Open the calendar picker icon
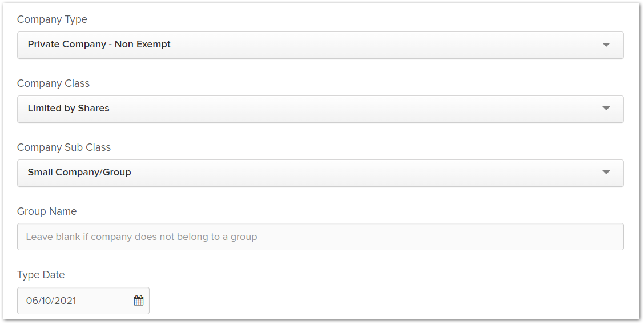 point(139,301)
